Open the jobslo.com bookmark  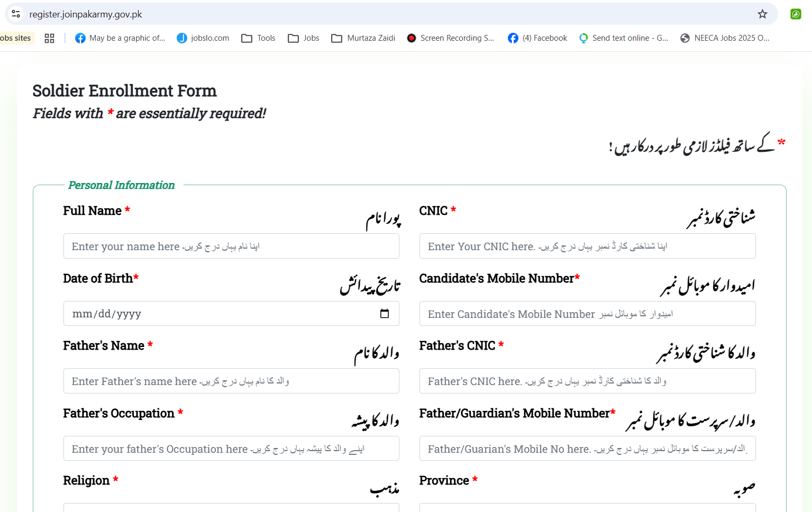203,38
